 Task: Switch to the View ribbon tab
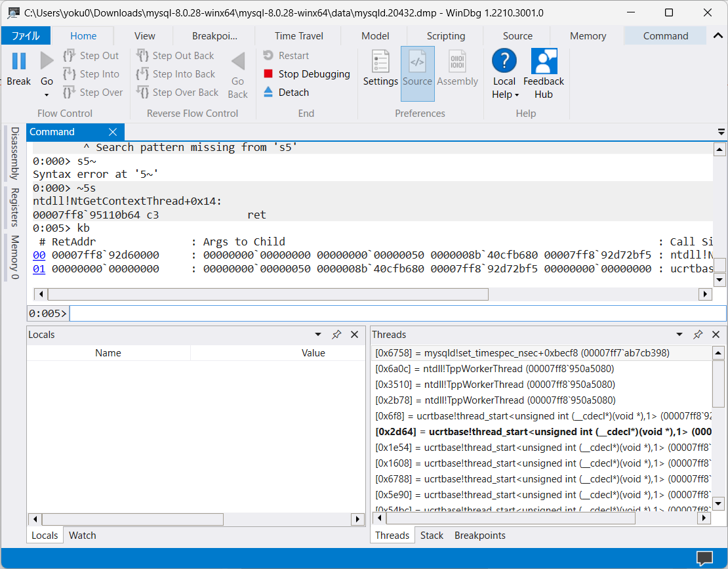point(144,35)
